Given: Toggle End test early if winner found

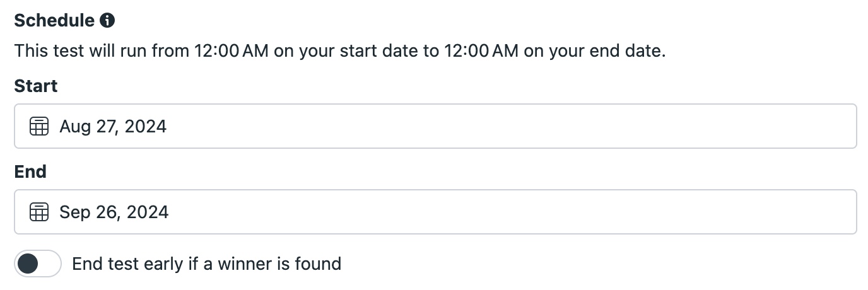Looking at the screenshot, I should (x=38, y=264).
